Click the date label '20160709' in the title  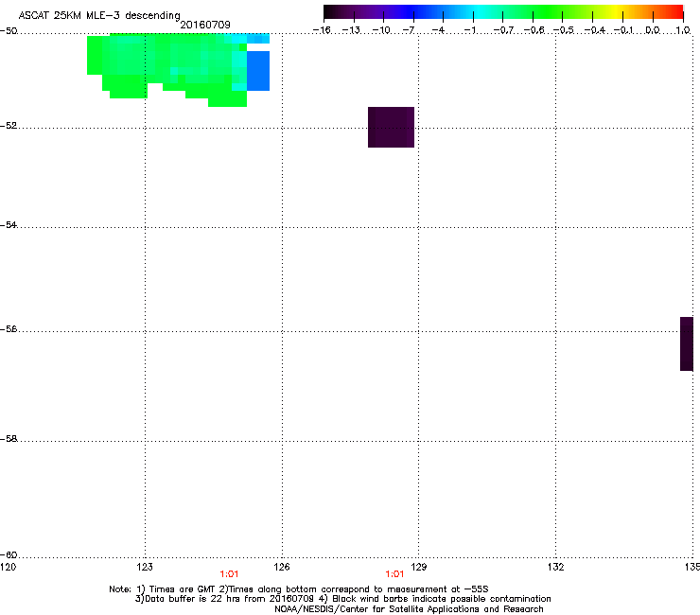click(x=205, y=25)
